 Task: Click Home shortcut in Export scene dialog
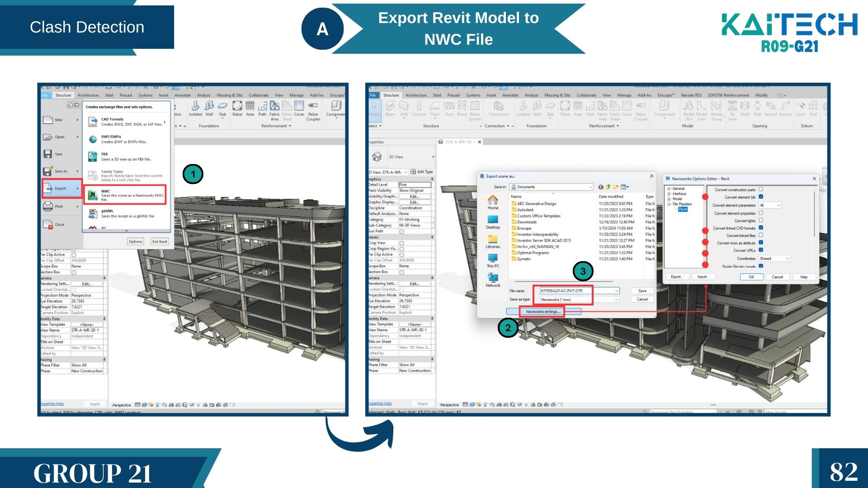click(x=493, y=202)
